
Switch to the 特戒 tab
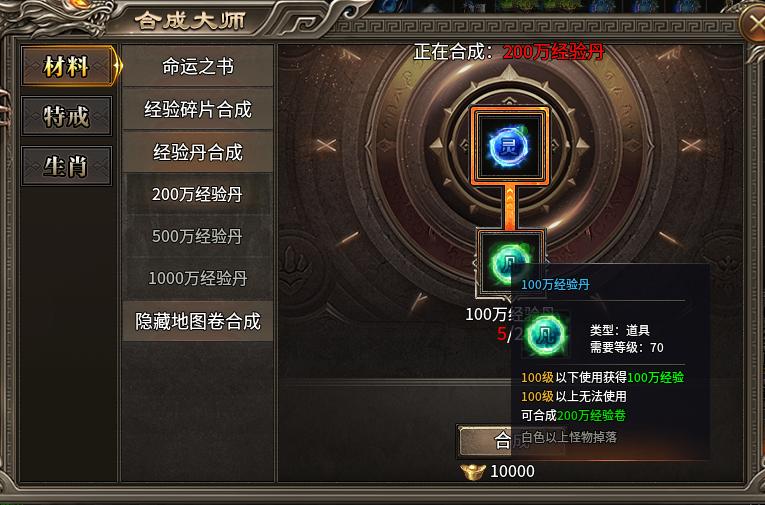pos(67,116)
